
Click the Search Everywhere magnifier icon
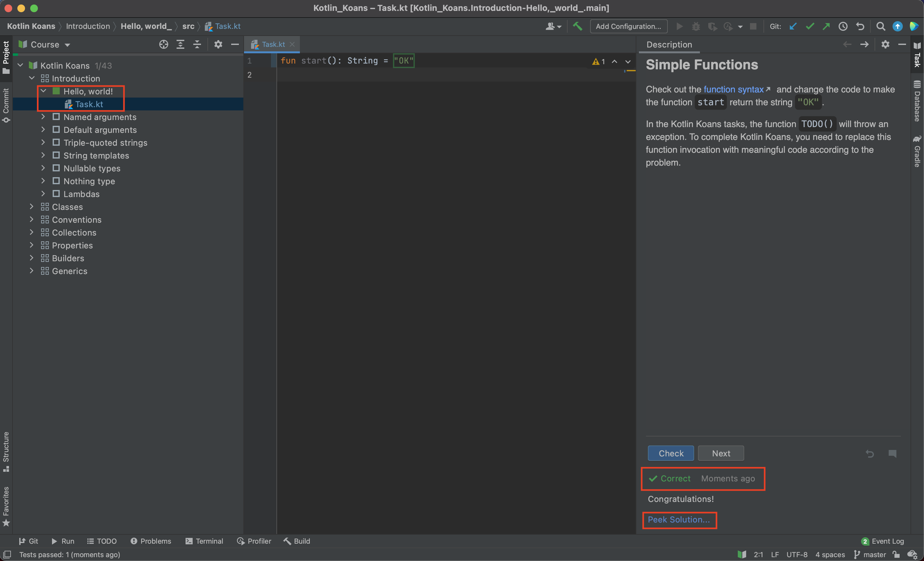[881, 26]
